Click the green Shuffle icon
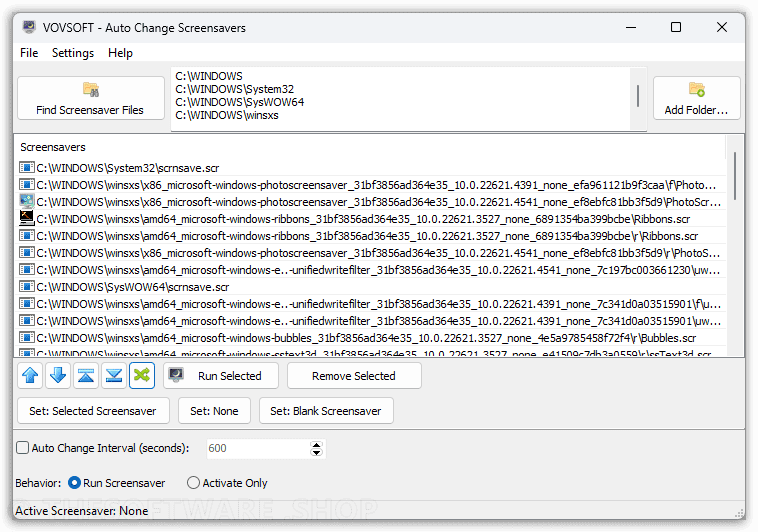Screen dimensions: 758x532 (x=142, y=375)
